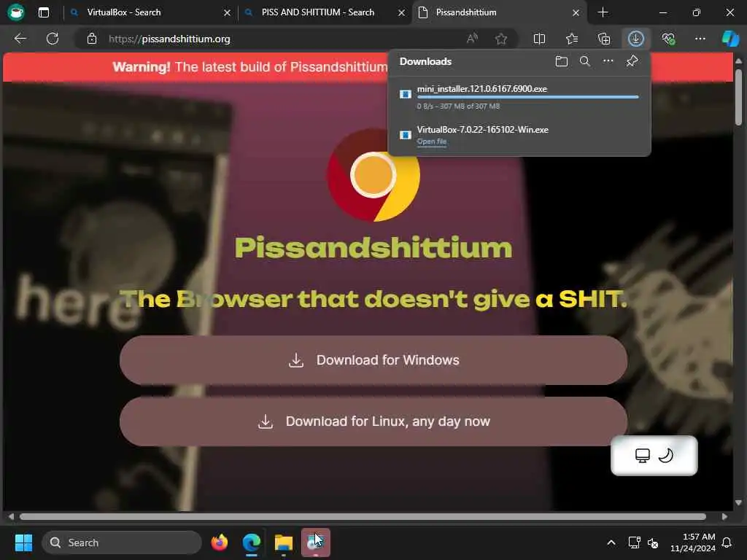Click the installer app in the taskbar
The width and height of the screenshot is (747, 560).
pos(315,542)
